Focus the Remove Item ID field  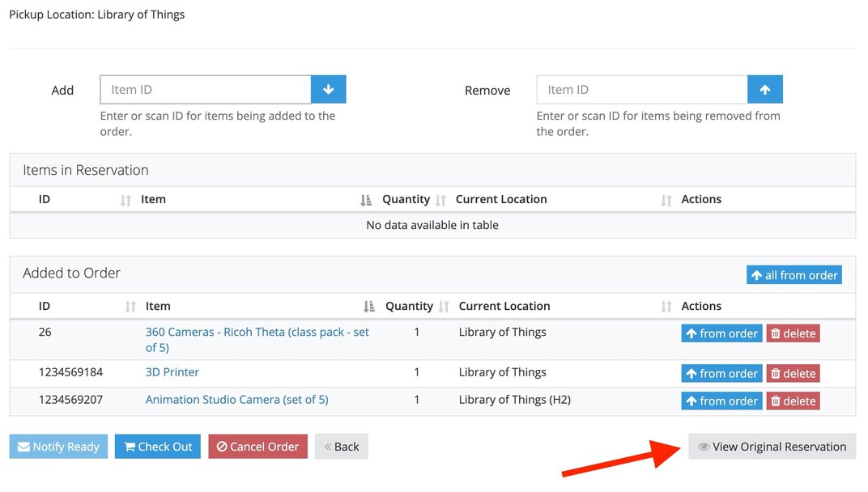point(641,90)
